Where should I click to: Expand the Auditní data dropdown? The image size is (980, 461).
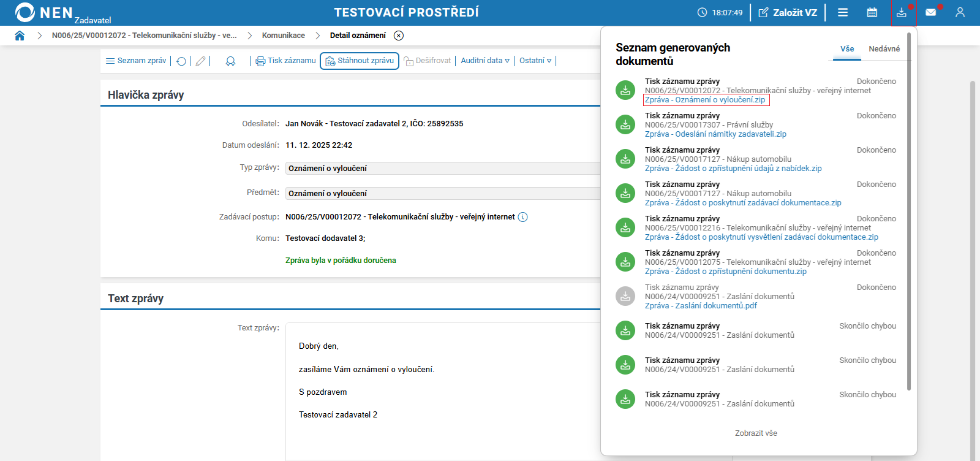click(x=485, y=61)
